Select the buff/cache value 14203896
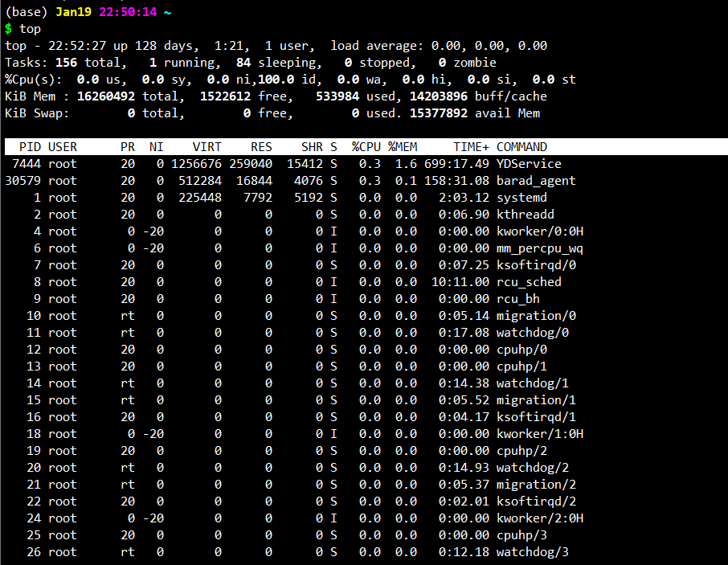The width and height of the screenshot is (728, 565). [439, 96]
